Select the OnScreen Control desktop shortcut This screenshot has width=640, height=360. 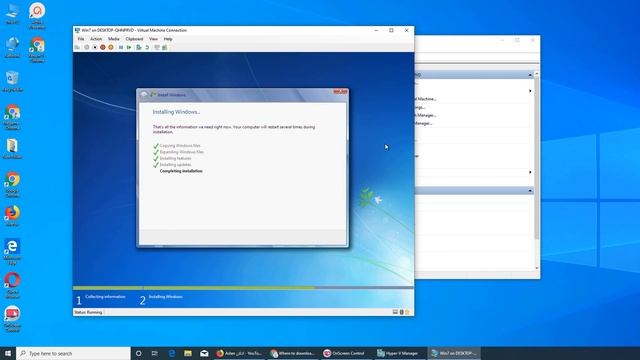[x=12, y=319]
